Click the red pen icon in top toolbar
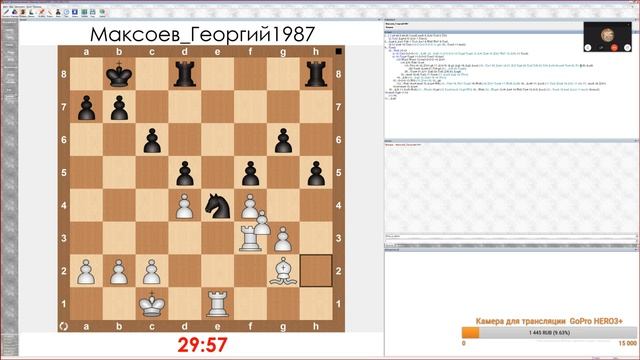This screenshot has height=360, width=640. 42,12
